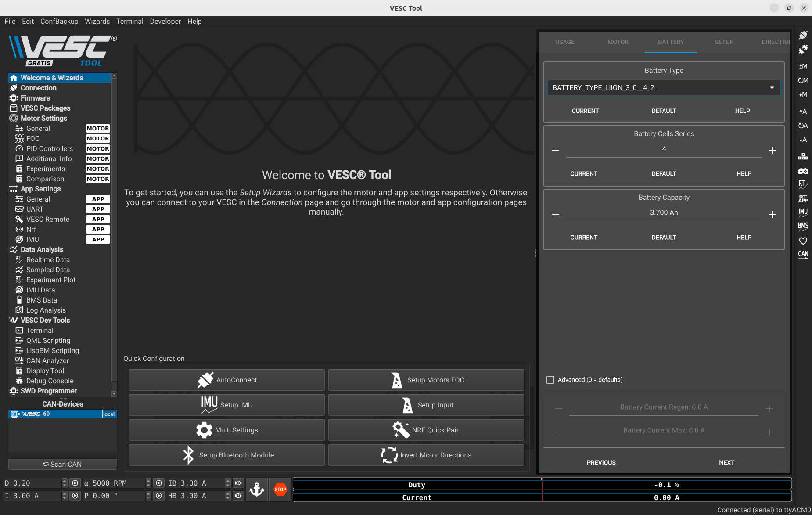
Task: Click Invert Motor Directions button
Action: click(426, 455)
